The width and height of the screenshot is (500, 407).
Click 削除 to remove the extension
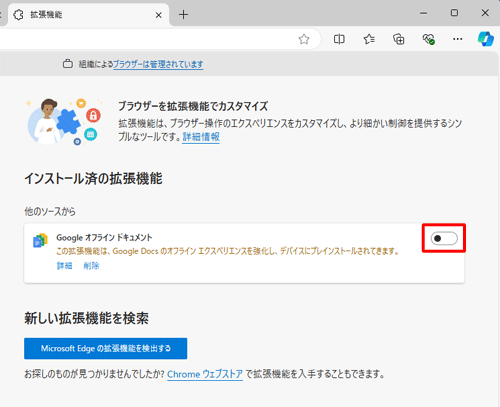(91, 266)
